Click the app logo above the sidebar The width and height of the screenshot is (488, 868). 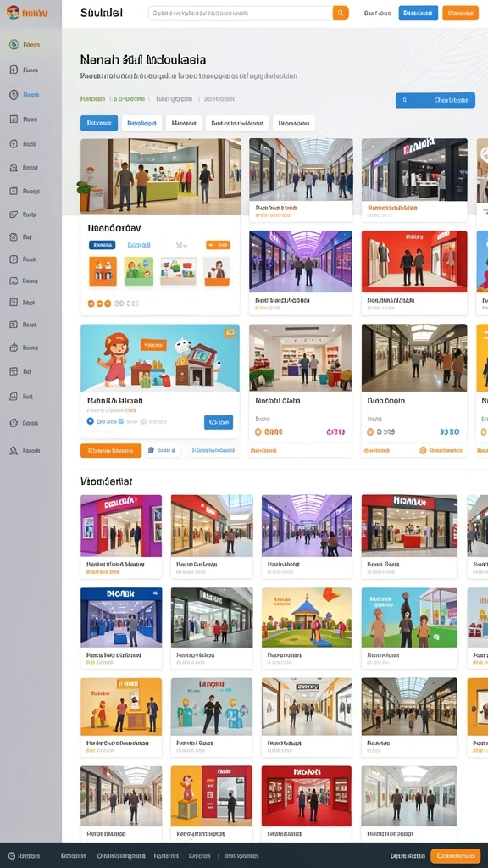pyautogui.click(x=26, y=12)
